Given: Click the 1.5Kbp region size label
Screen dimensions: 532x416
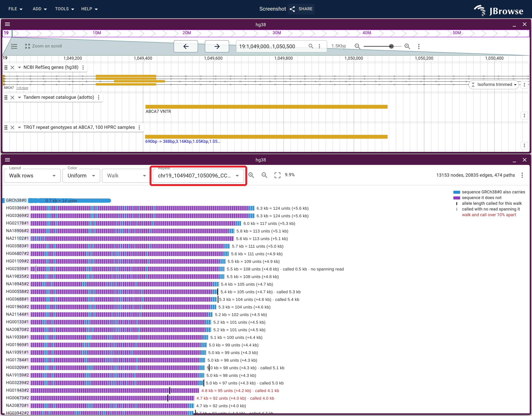Looking at the screenshot, I should coord(339,46).
